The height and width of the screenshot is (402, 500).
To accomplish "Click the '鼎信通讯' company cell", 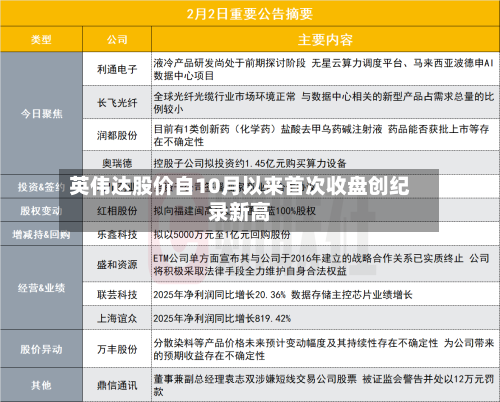I will pos(117,385).
